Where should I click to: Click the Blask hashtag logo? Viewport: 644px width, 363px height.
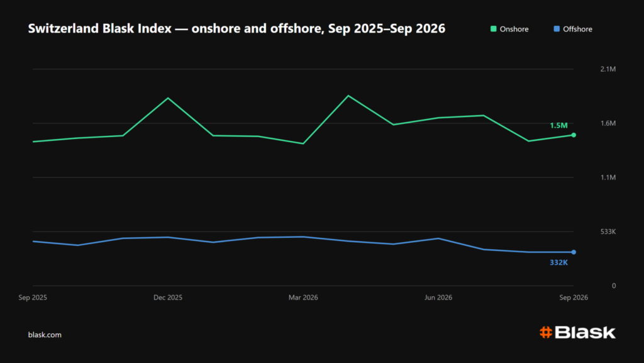577,332
